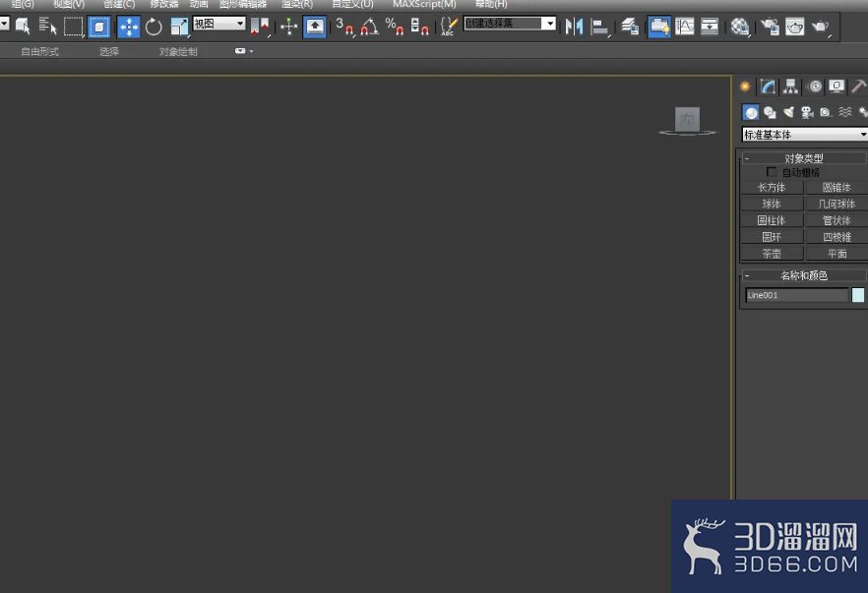Open the Modify command panel tab

tap(768, 87)
